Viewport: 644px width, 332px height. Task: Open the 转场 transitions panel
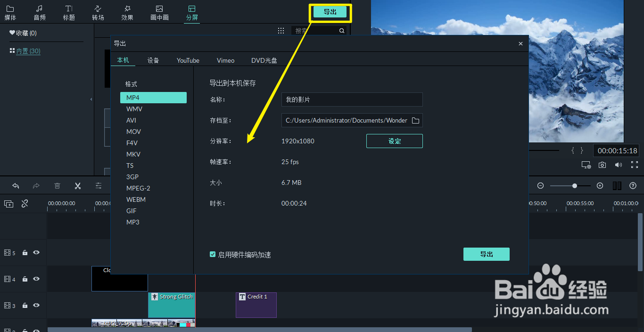(x=98, y=12)
